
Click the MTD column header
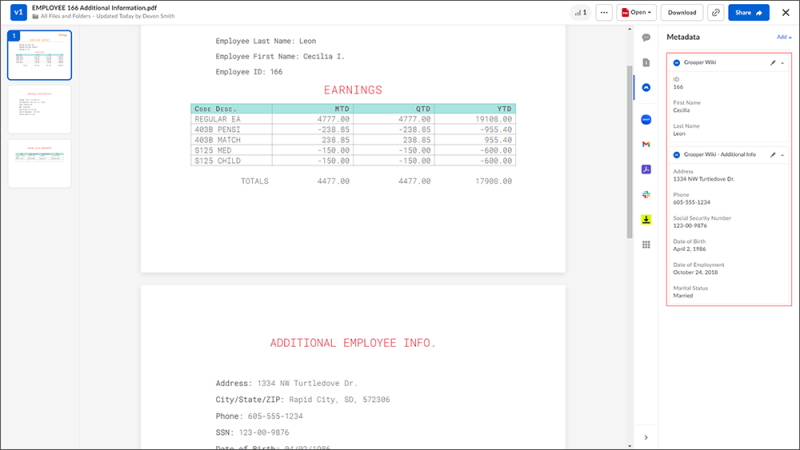342,109
